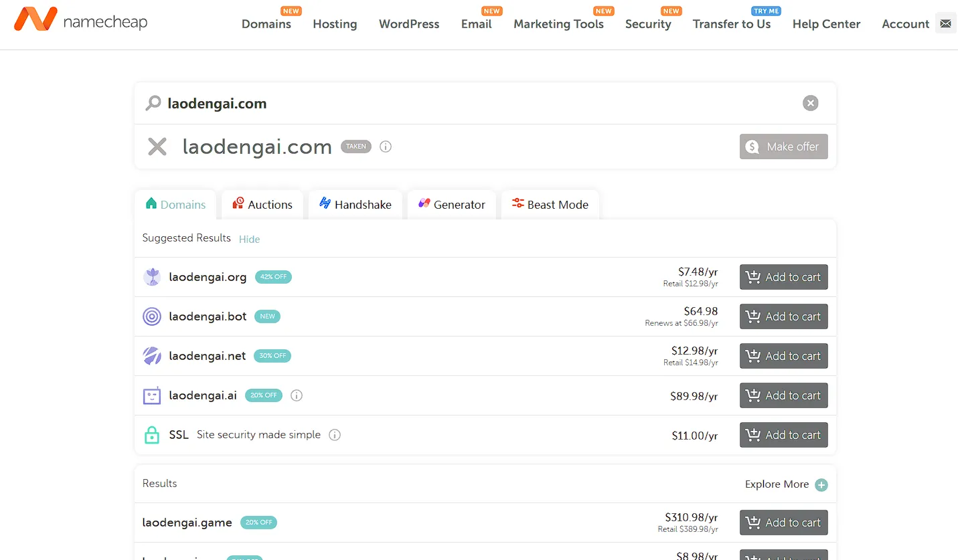958x560 pixels.
Task: Add laodengai.ai to cart
Action: point(784,395)
